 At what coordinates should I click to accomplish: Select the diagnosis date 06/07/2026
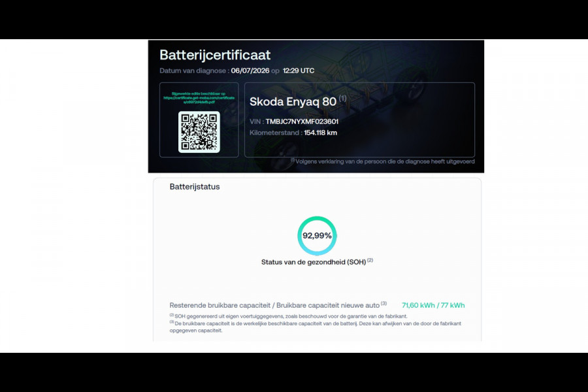click(x=250, y=71)
